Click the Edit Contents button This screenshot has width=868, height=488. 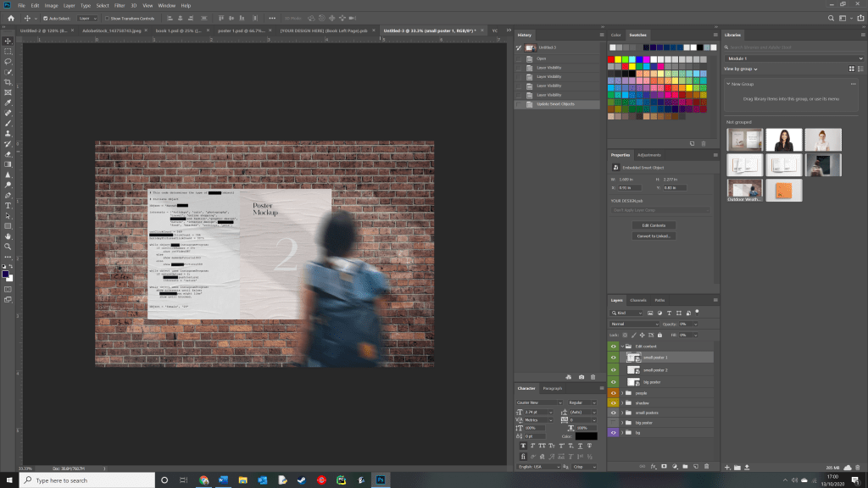coord(653,225)
